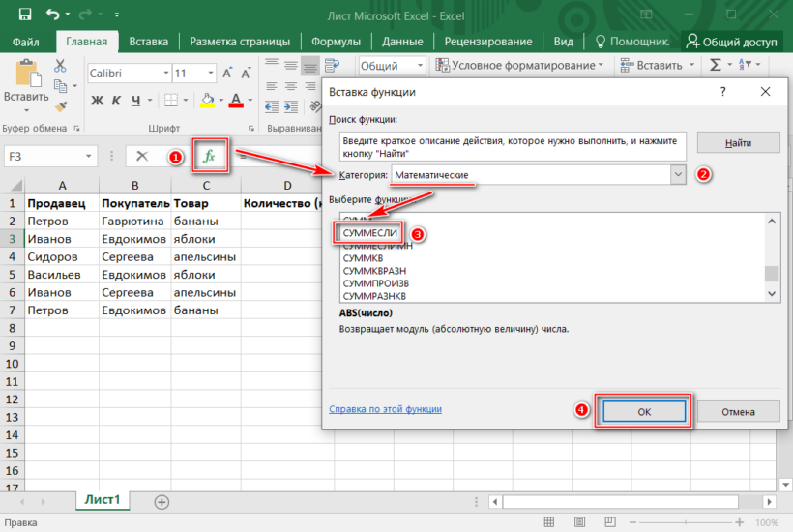Image resolution: width=793 pixels, height=532 pixels.
Task: Click the fill color bucket icon
Action: (206, 101)
